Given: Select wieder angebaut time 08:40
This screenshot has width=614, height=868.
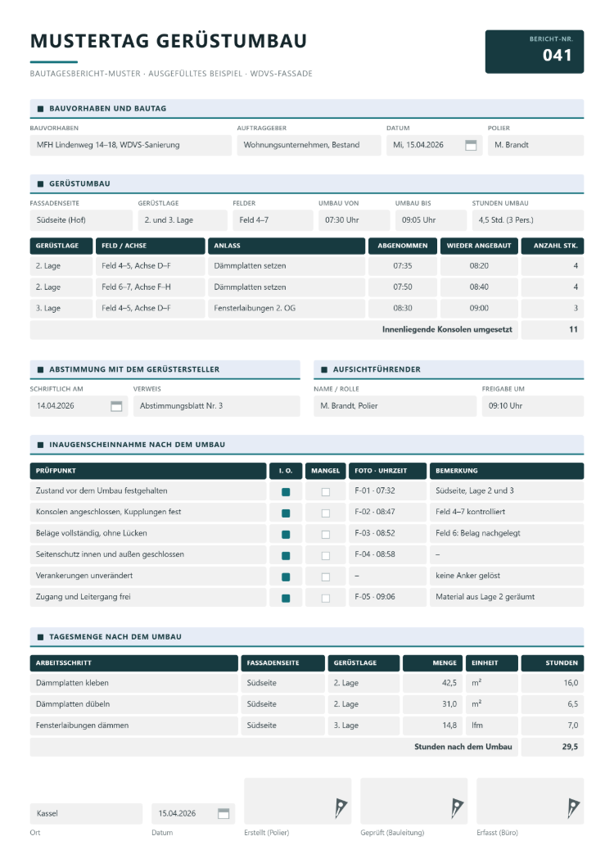Looking at the screenshot, I should (x=479, y=287).
